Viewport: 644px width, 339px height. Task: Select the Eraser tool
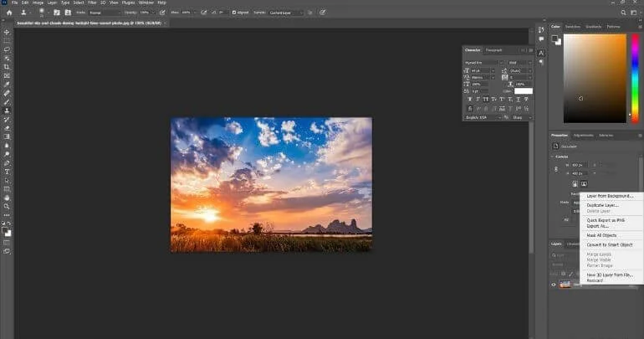pyautogui.click(x=7, y=128)
